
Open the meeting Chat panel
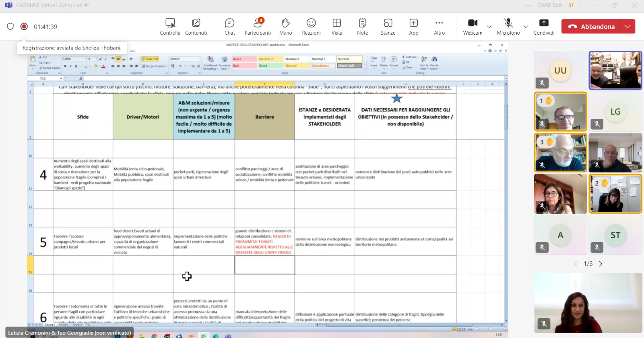pos(229,27)
